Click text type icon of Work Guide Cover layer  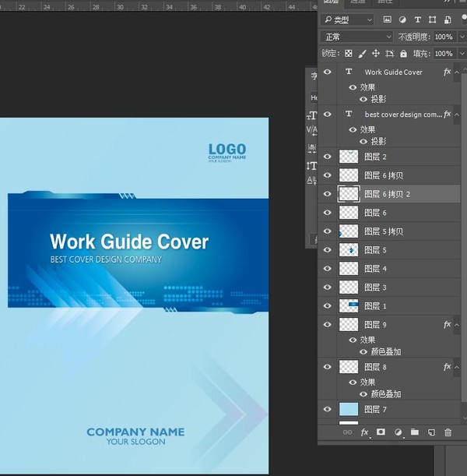[349, 72]
